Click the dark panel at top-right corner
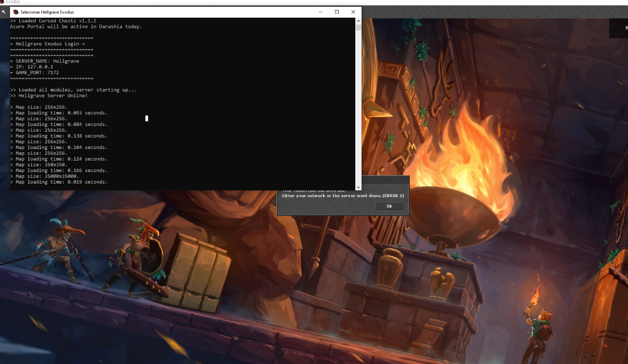This screenshot has width=628, height=364. 619,28
